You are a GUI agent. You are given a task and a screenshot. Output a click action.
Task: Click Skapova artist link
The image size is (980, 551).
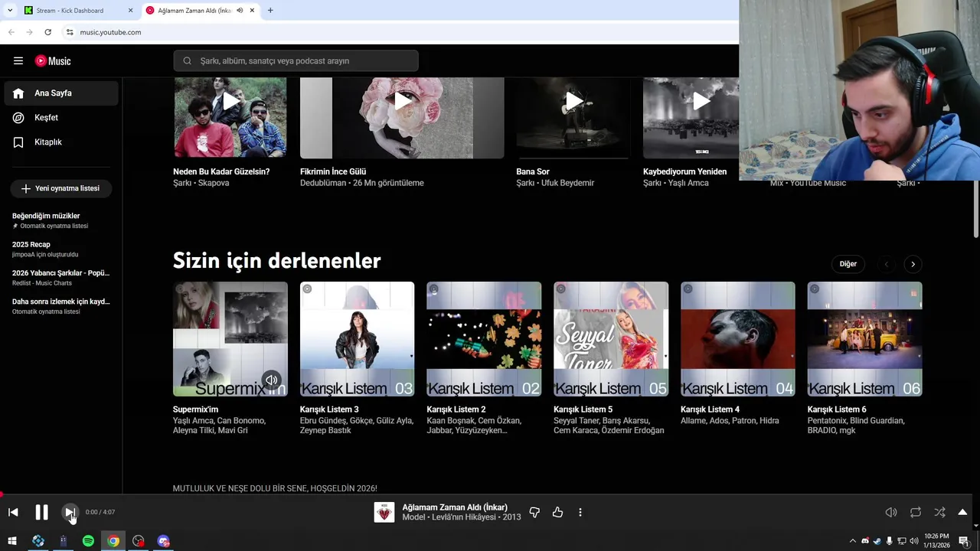pyautogui.click(x=213, y=183)
